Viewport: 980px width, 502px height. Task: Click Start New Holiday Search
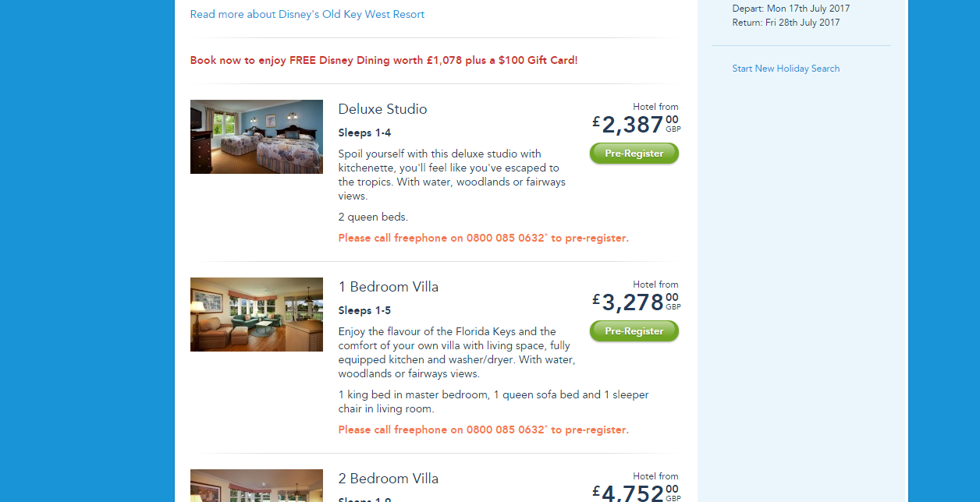point(786,69)
